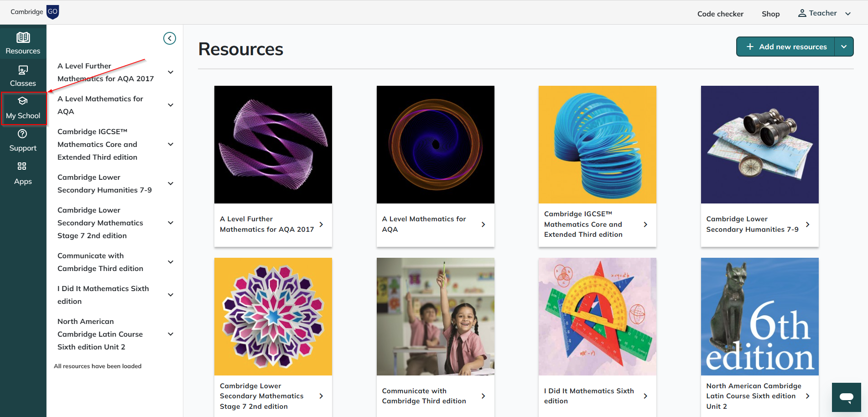Click the Teacher user profile icon

click(x=802, y=13)
